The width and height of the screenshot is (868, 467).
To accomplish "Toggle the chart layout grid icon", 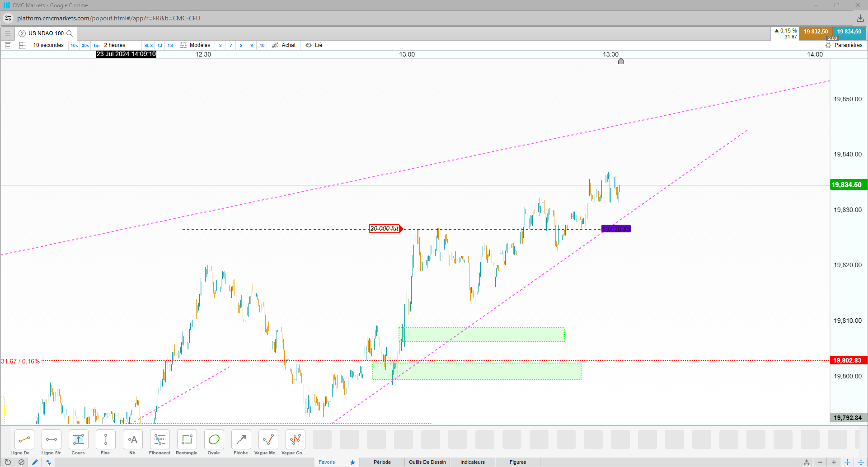I will [x=23, y=45].
